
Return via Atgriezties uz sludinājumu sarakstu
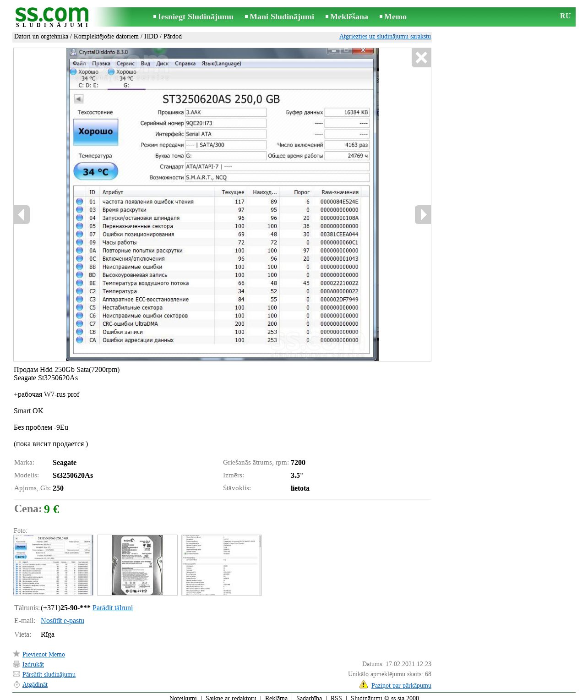(385, 36)
